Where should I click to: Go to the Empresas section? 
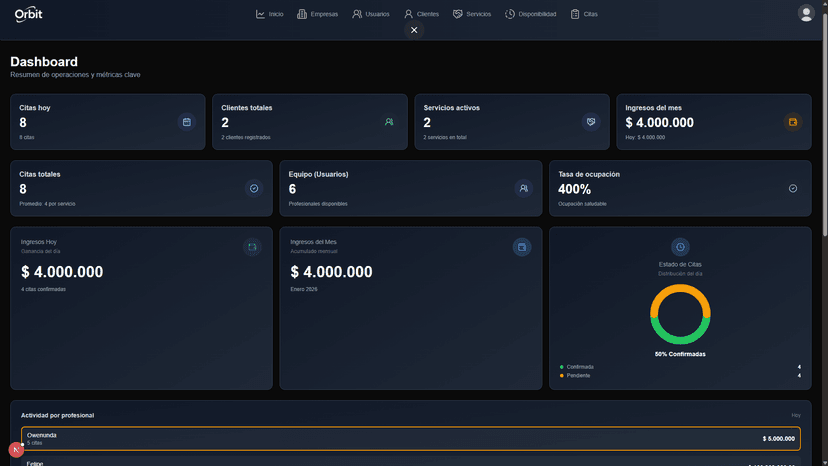317,14
